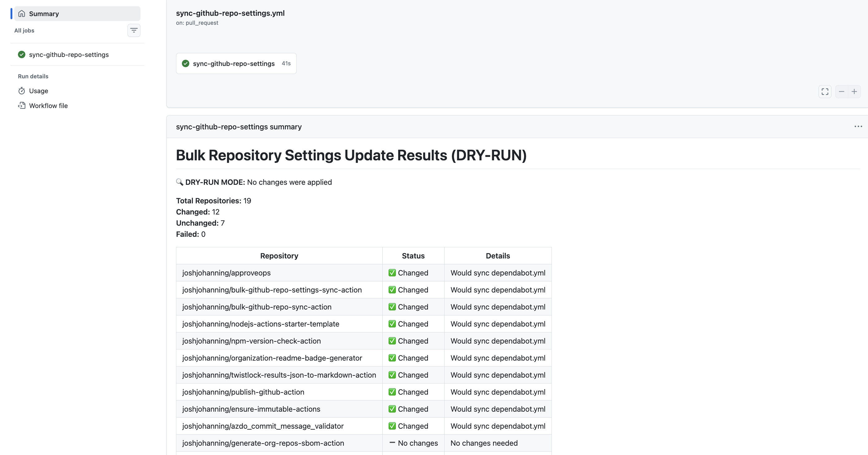Click the on: pull_request trigger link
This screenshot has height=455, width=868.
197,23
